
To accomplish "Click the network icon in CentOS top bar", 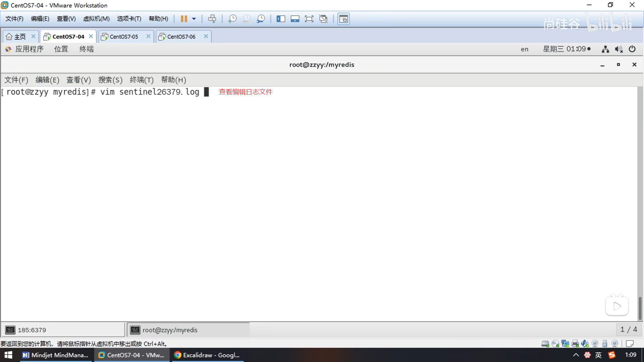I will [605, 49].
